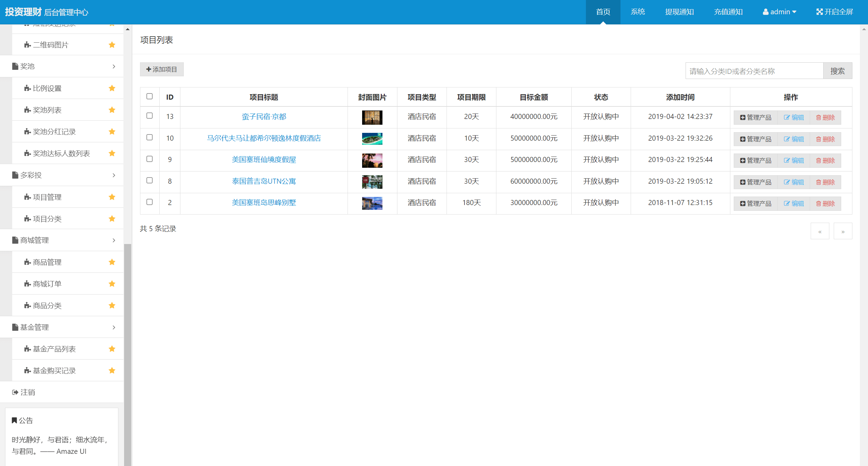Screen dimensions: 868x466
Task: Click the category search input field
Action: (754, 71)
